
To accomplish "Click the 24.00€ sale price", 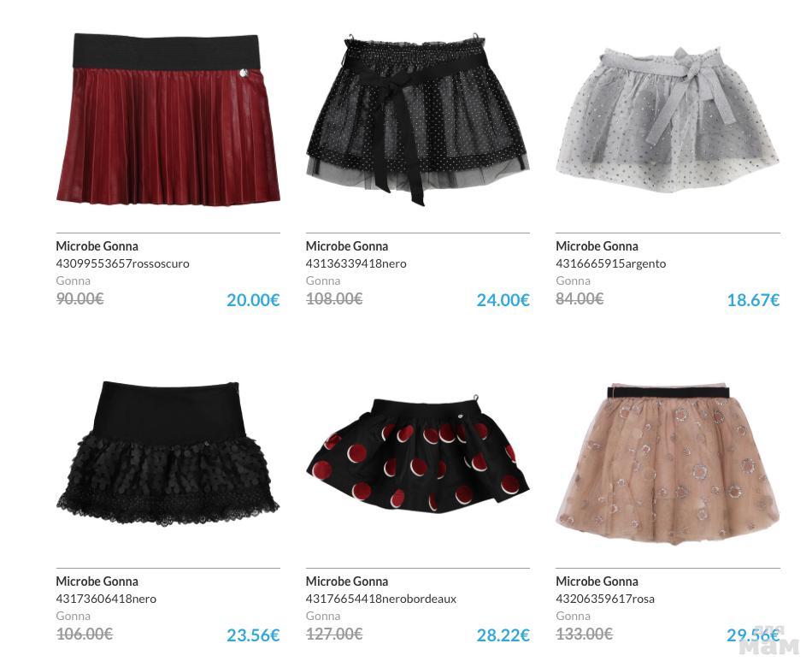I will click(x=503, y=300).
